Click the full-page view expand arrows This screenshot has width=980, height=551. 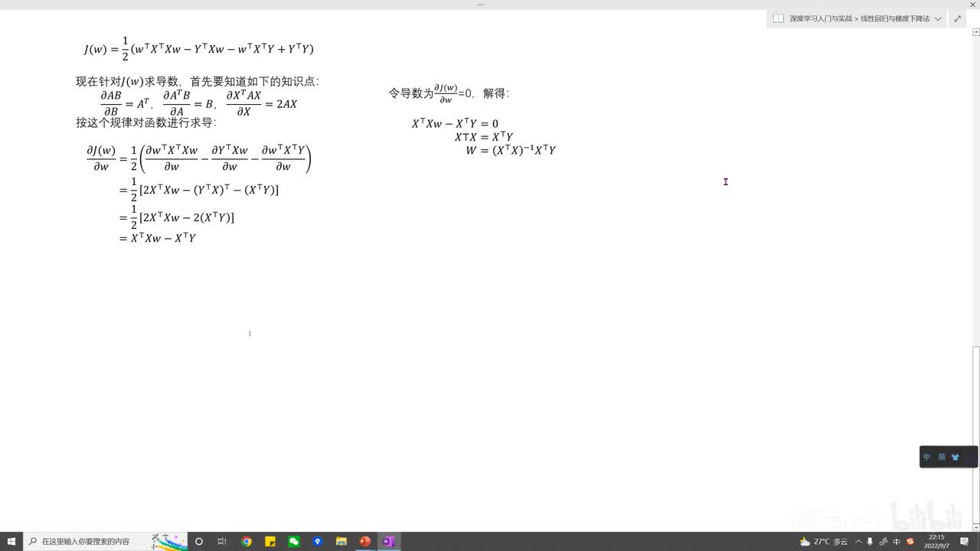(x=957, y=18)
